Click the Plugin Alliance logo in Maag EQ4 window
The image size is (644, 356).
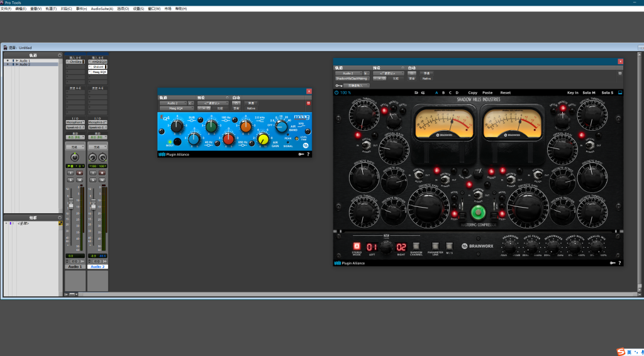[x=174, y=154]
